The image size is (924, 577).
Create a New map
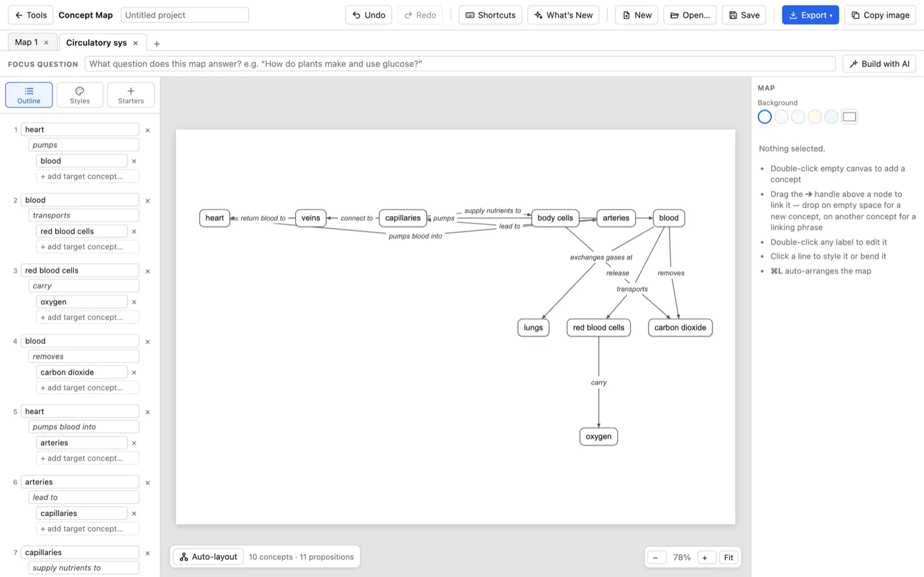tap(636, 15)
